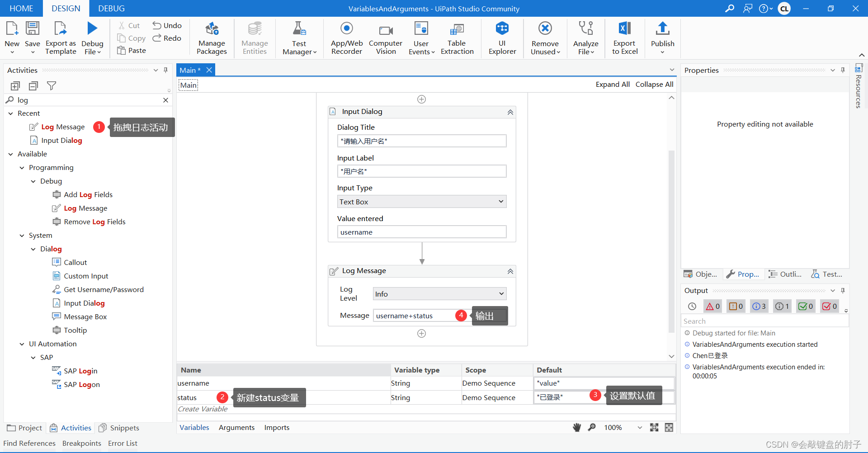Viewport: 868px width, 453px height.
Task: Collapse the Log Message activity
Action: [x=510, y=271]
